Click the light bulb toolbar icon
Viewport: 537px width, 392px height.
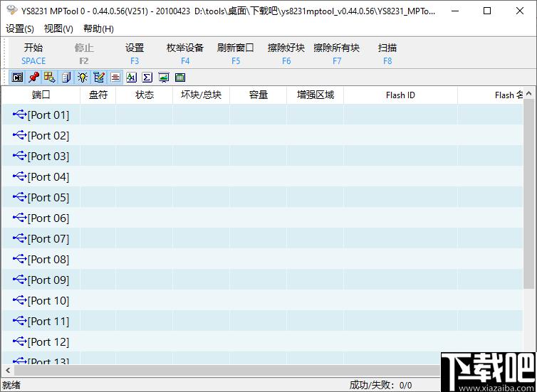83,78
